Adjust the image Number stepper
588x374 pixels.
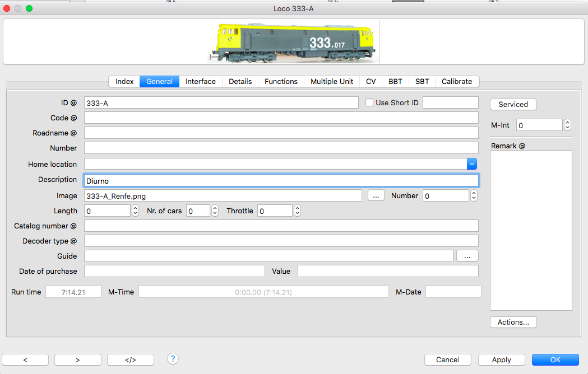click(x=474, y=195)
